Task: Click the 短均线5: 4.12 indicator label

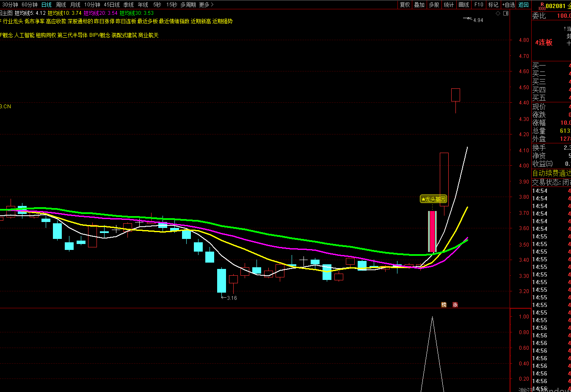Action: click(x=30, y=13)
